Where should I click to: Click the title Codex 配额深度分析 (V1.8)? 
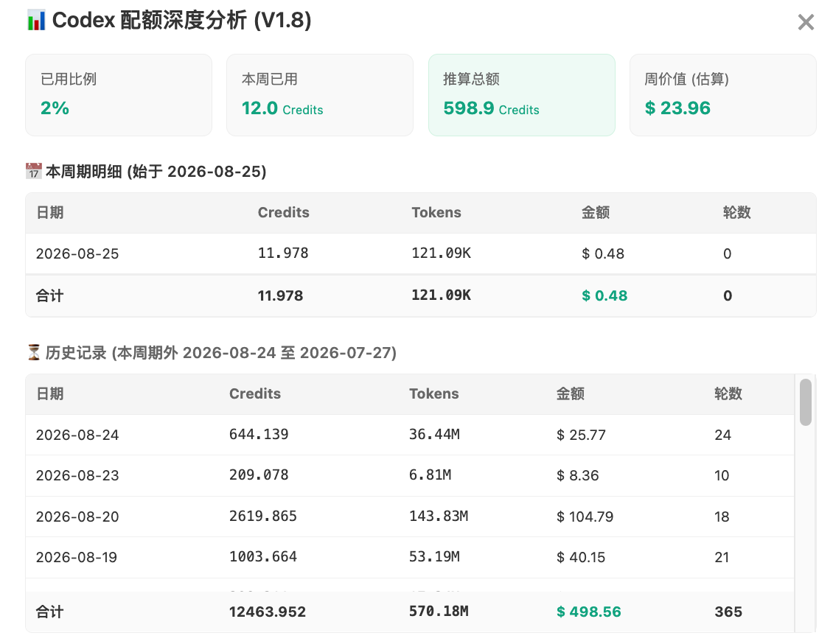point(181,21)
